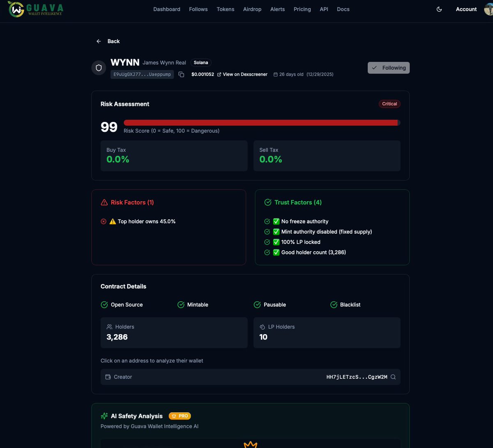This screenshot has height=448, width=493.
Task: Click the Pausable check icon
Action: pyautogui.click(x=257, y=305)
